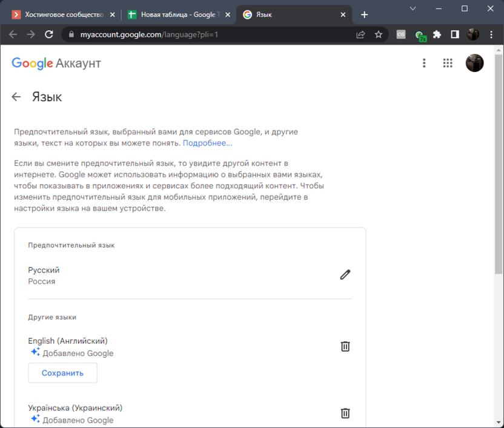This screenshot has width=504, height=428.
Task: Click the address bar URL field
Action: (x=212, y=35)
